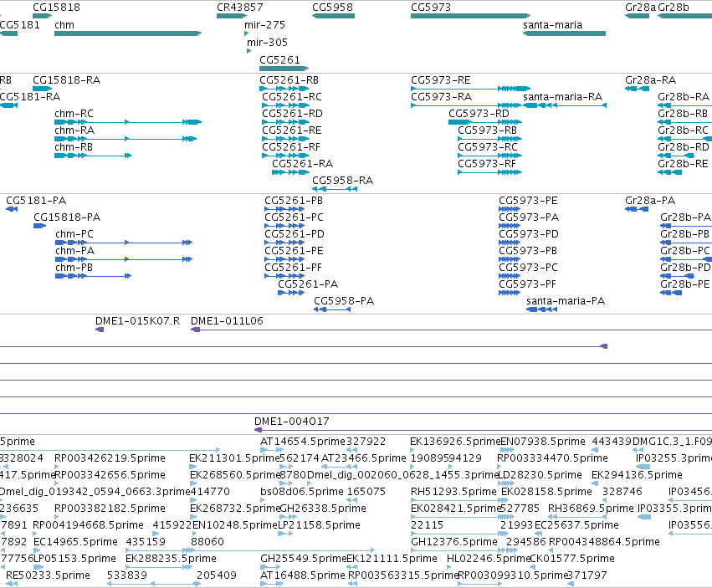Select protein CG5181-PA

tap(12, 209)
